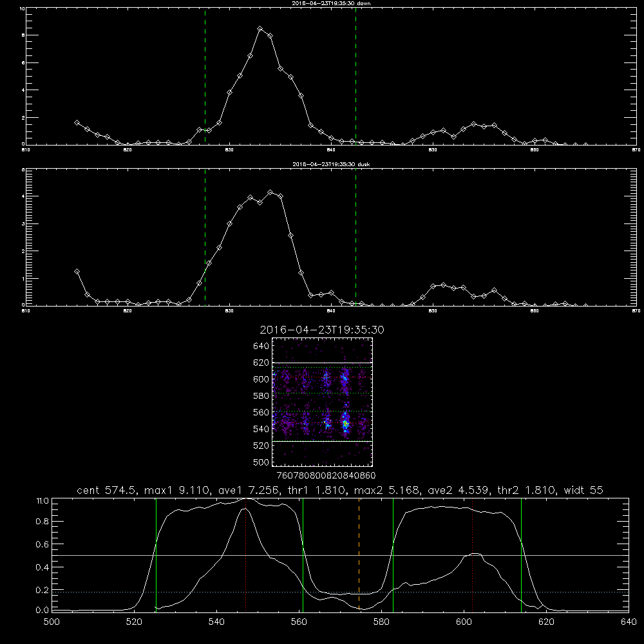Click the 'cent 574.5' value

106,490
